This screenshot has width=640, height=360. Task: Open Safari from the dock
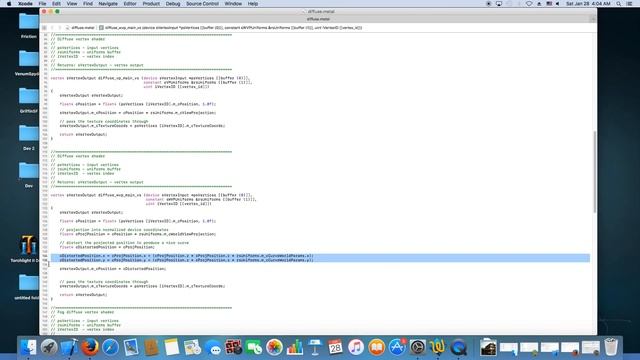[x=110, y=347]
